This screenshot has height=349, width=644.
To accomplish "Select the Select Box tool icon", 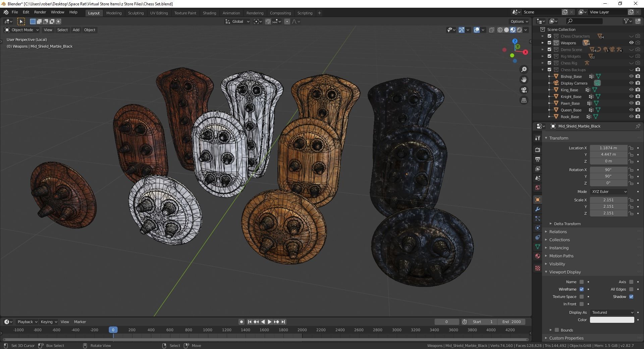I will (x=21, y=21).
